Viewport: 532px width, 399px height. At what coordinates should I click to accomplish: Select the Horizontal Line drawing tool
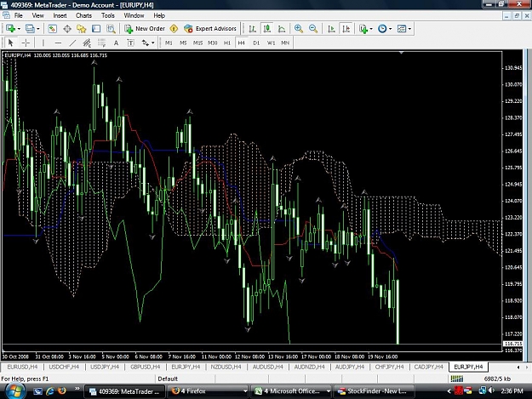[58, 43]
